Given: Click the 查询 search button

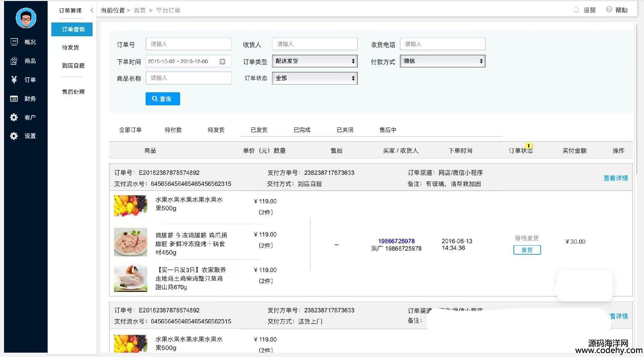Looking at the screenshot, I should tap(163, 99).
